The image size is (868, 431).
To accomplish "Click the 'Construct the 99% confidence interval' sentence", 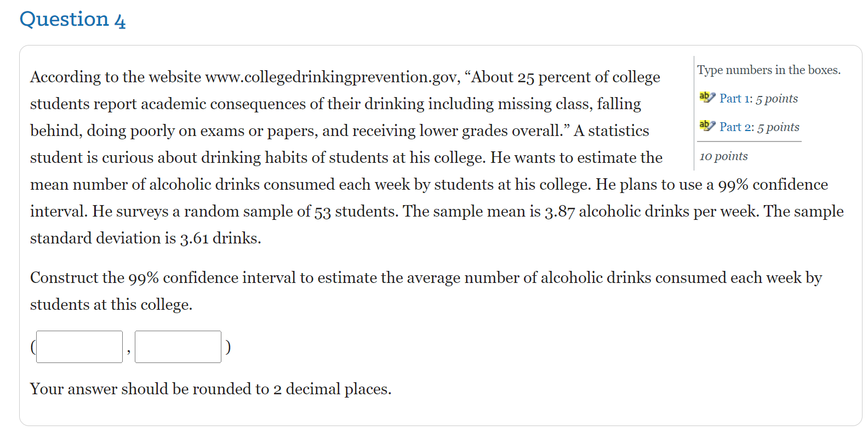I will (x=219, y=278).
